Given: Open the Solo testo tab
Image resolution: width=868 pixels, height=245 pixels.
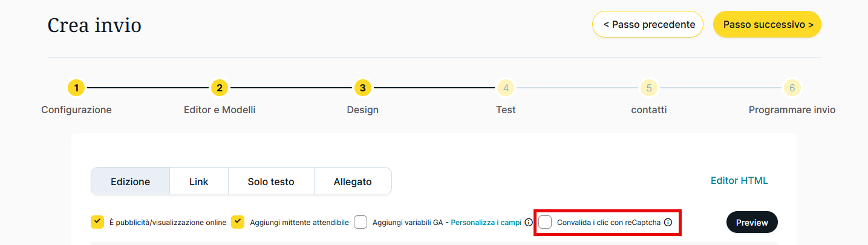Looking at the screenshot, I should coord(271,181).
